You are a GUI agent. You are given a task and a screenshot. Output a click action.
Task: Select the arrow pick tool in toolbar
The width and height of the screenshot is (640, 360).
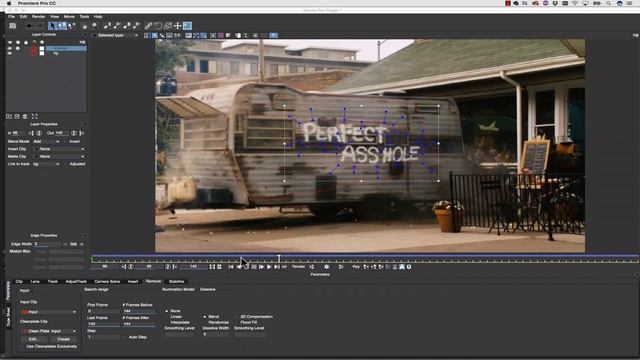[52, 26]
